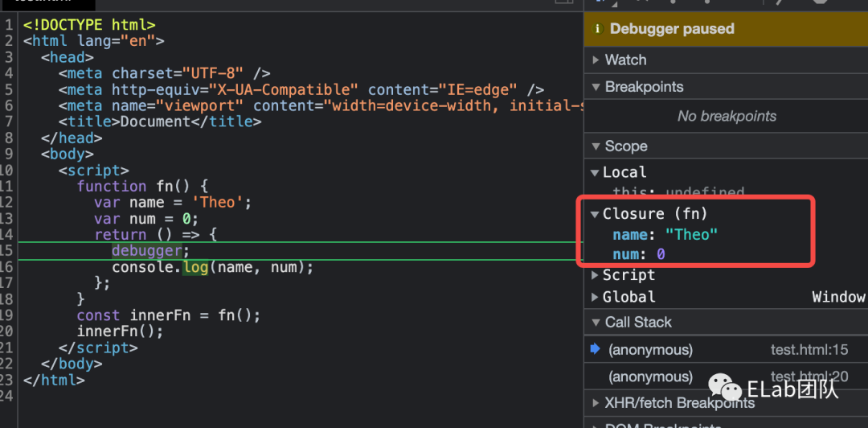Screen dimensions: 868x428
Task: Collapse the Scope section
Action: 596,146
